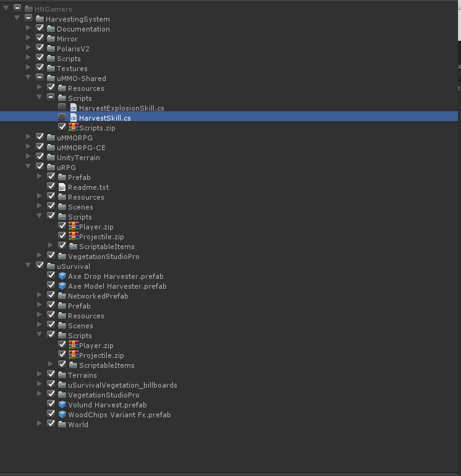
Task: Click the Scripts.zip archive icon under uMMO-Shared
Action: click(x=73, y=128)
